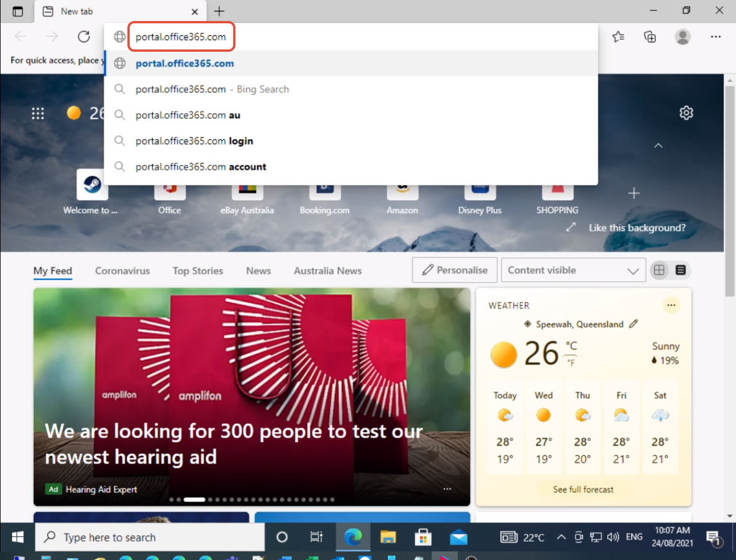Open weather card more options ellipsis
The image size is (736, 560).
point(671,305)
